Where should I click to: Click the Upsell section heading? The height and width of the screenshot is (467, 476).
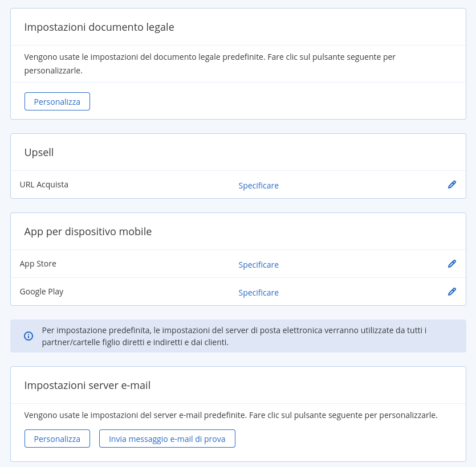coord(39,152)
